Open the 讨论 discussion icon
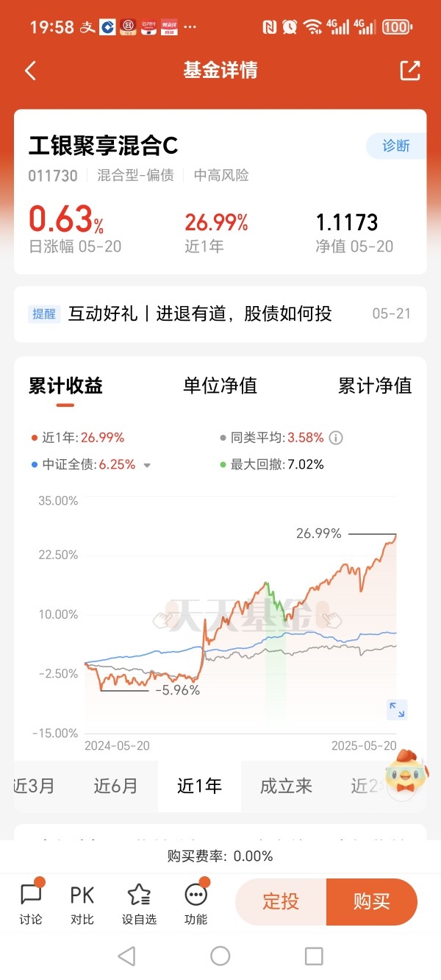 pyautogui.click(x=31, y=902)
